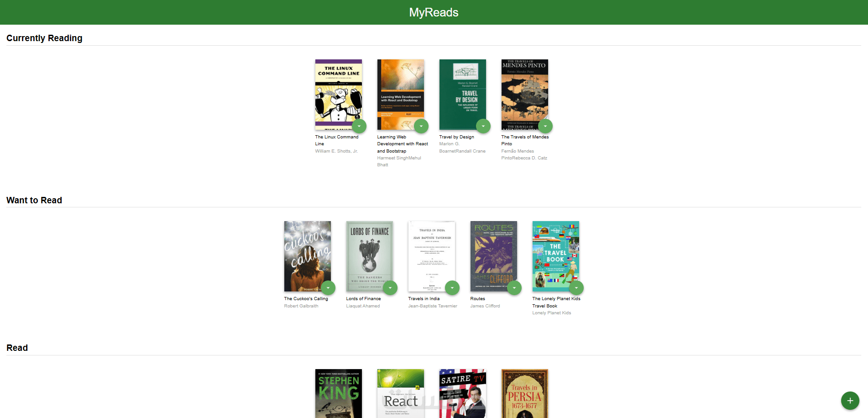Open shelf dropdown for Travel by Design

point(483,126)
